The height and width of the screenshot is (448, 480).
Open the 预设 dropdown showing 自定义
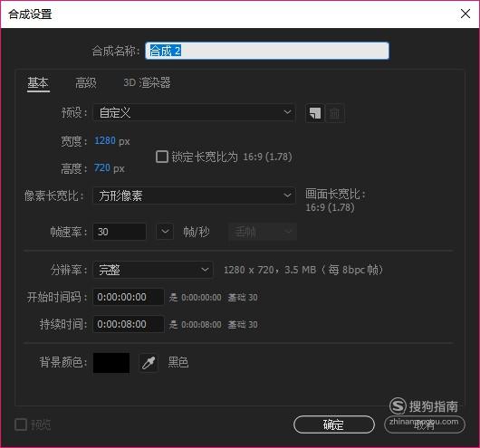tap(194, 113)
